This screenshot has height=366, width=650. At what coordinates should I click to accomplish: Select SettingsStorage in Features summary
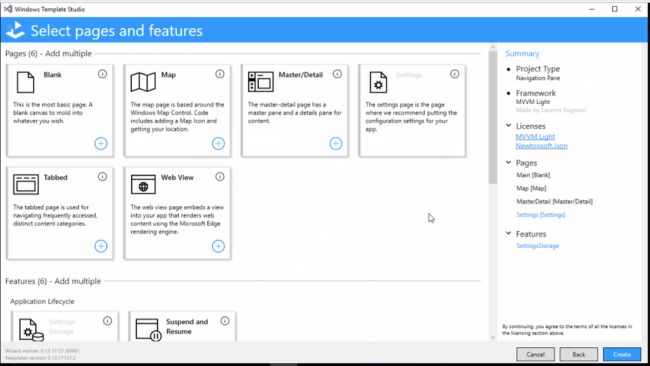537,246
